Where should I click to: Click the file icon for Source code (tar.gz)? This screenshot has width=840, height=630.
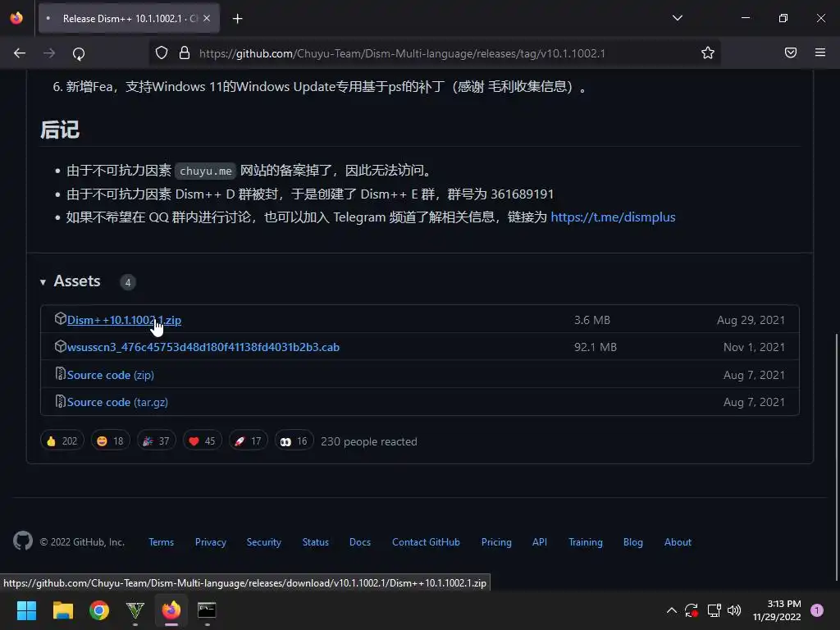pyautogui.click(x=60, y=400)
